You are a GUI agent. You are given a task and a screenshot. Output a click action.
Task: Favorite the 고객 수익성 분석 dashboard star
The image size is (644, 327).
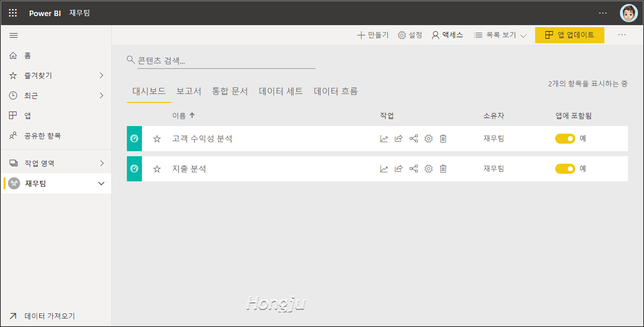tap(157, 139)
